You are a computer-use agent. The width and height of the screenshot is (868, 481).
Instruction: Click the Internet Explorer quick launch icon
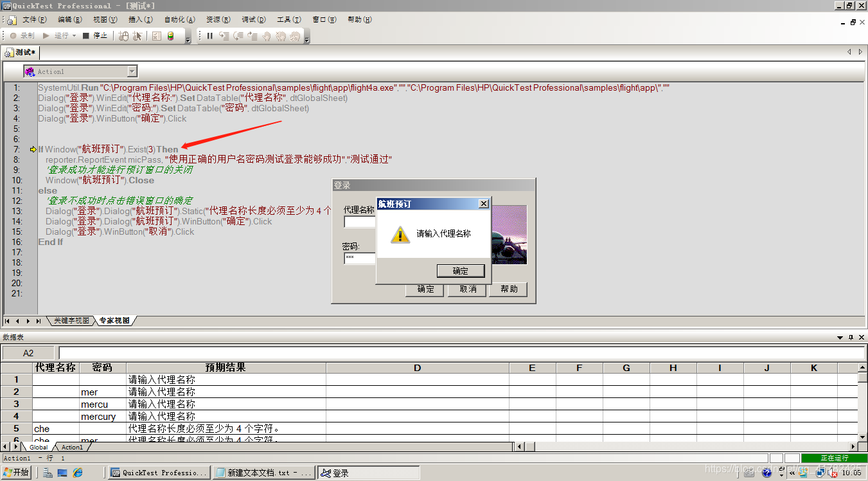[78, 473]
